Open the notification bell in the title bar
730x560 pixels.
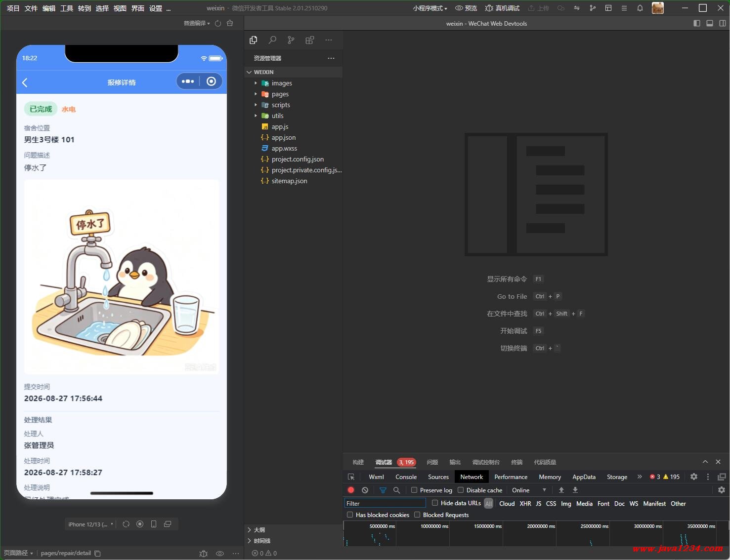(x=640, y=8)
